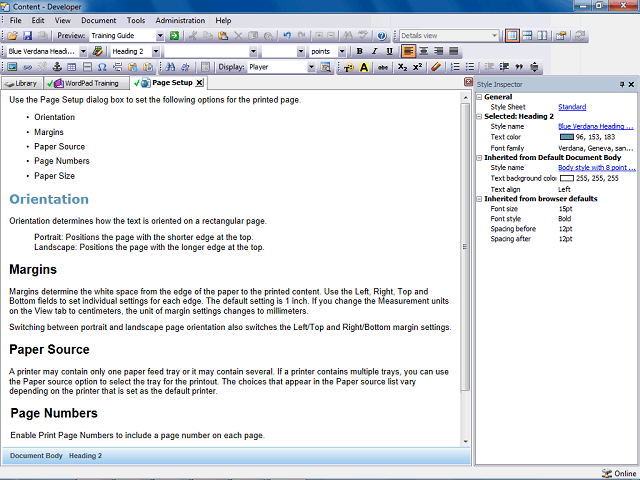Open the Preview Training Guide dropdown

[x=160, y=36]
